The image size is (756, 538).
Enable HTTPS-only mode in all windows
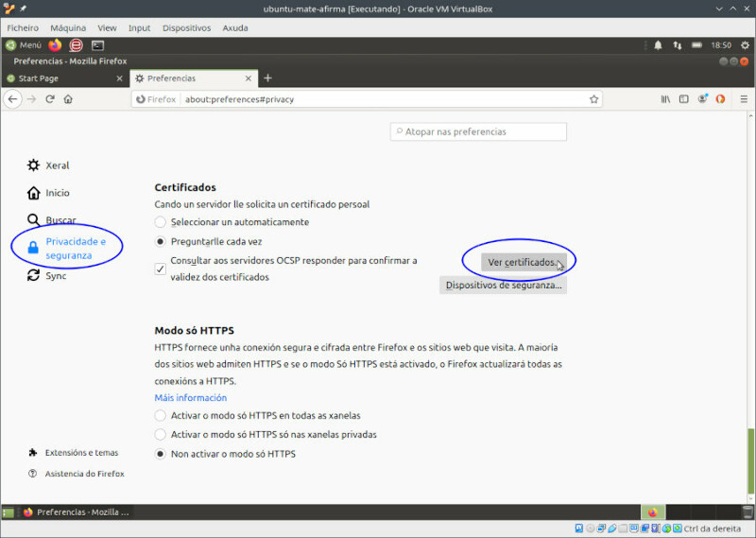(x=160, y=416)
